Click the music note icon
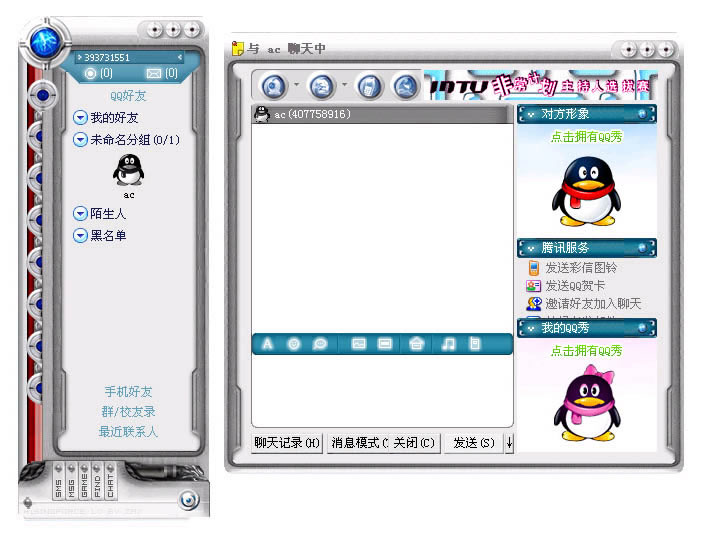 tap(448, 344)
